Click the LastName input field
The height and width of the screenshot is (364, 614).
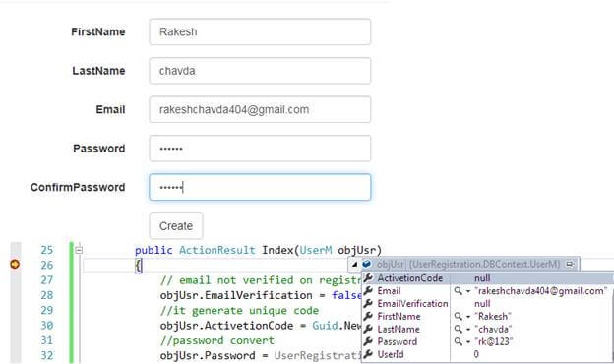[260, 71]
